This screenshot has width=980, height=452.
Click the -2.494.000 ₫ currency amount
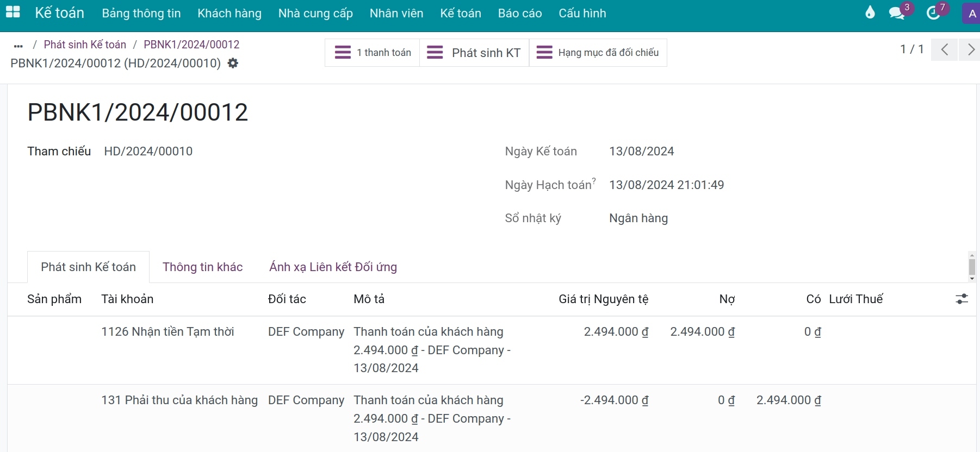(615, 400)
